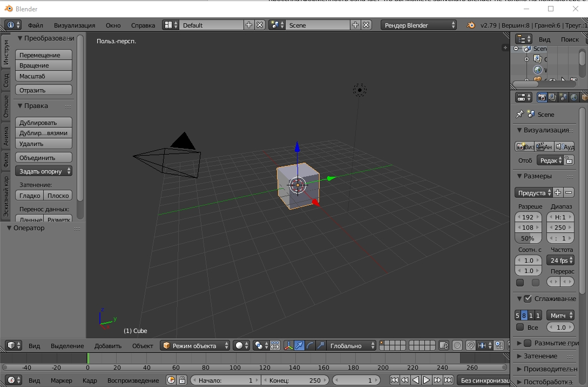This screenshot has width=588, height=387.
Task: Switch to the "Анима" tool shelf tab
Action: click(x=6, y=136)
